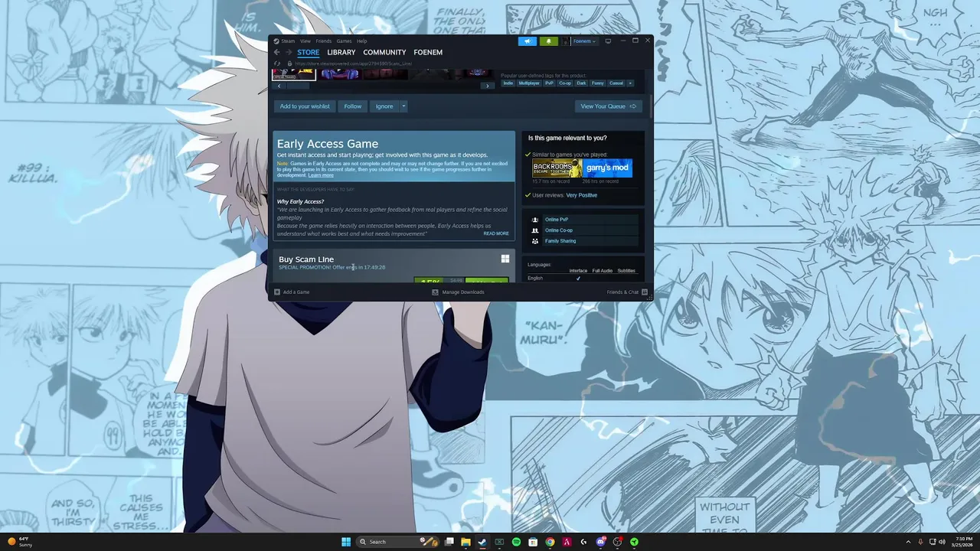Expand more tags with the plus button
Screen dimensions: 980x551
pos(630,83)
